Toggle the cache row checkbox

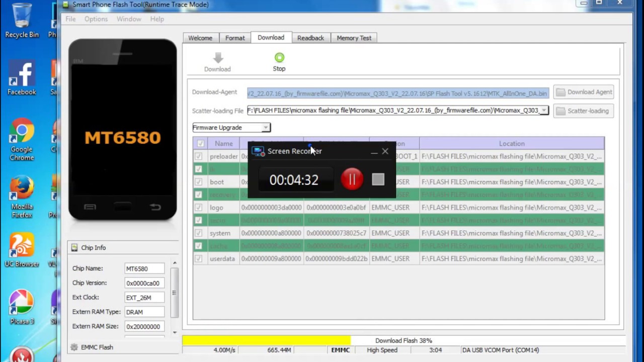(199, 246)
